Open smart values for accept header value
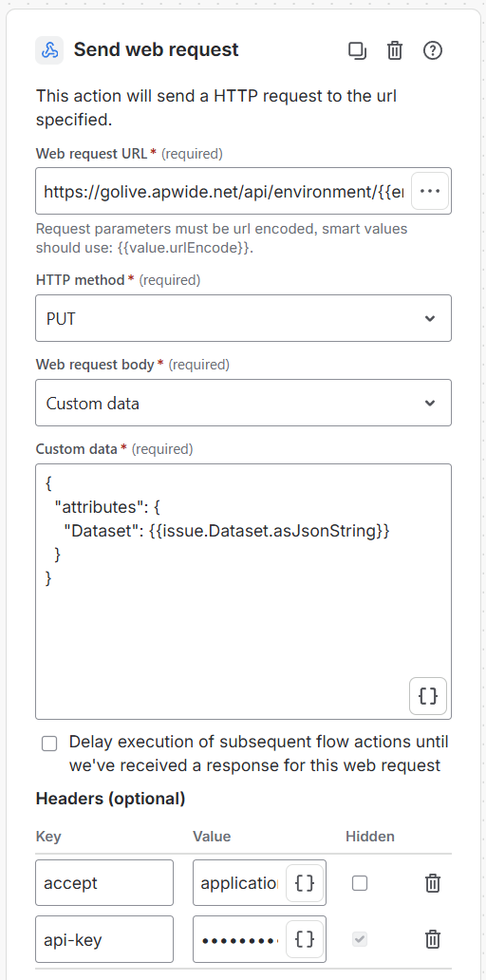Viewport: 486px width, 980px height. [x=304, y=883]
